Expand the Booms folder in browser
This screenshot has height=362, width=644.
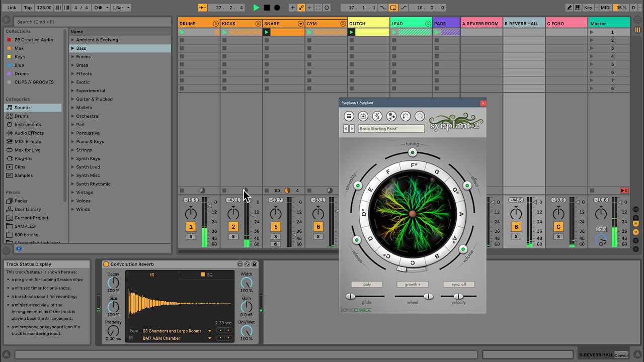pos(72,57)
